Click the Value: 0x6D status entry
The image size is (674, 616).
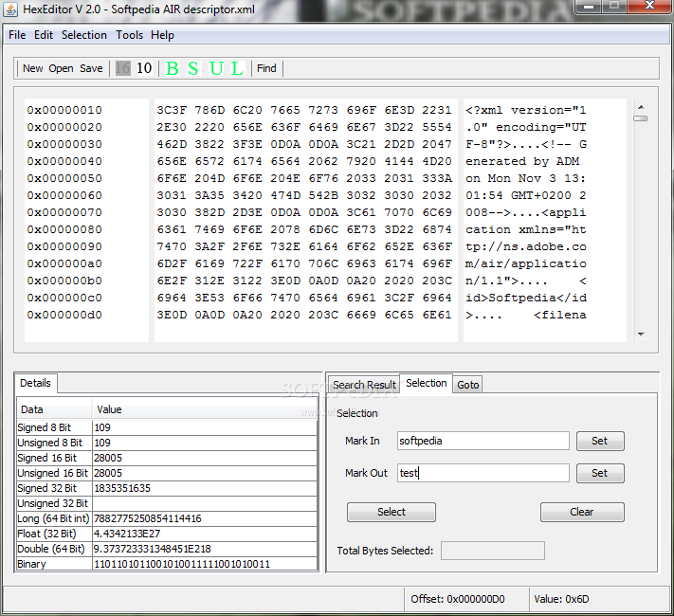click(x=561, y=599)
